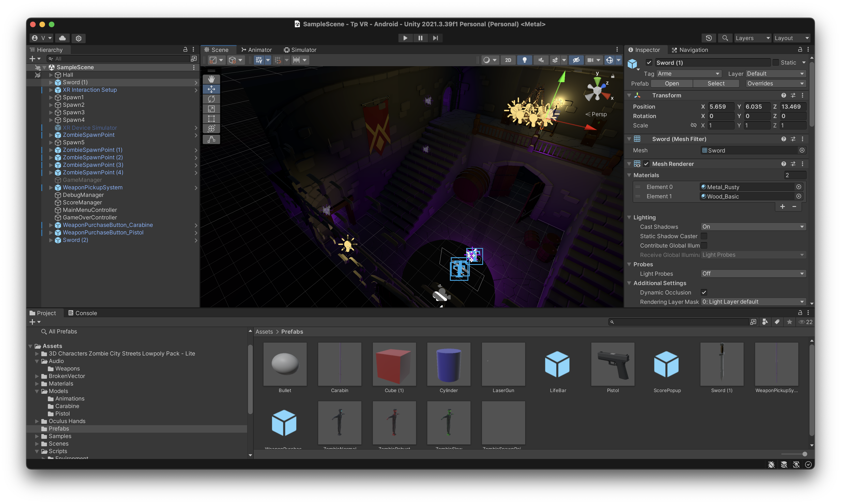Select the Move tool
The height and width of the screenshot is (504, 841).
(211, 89)
